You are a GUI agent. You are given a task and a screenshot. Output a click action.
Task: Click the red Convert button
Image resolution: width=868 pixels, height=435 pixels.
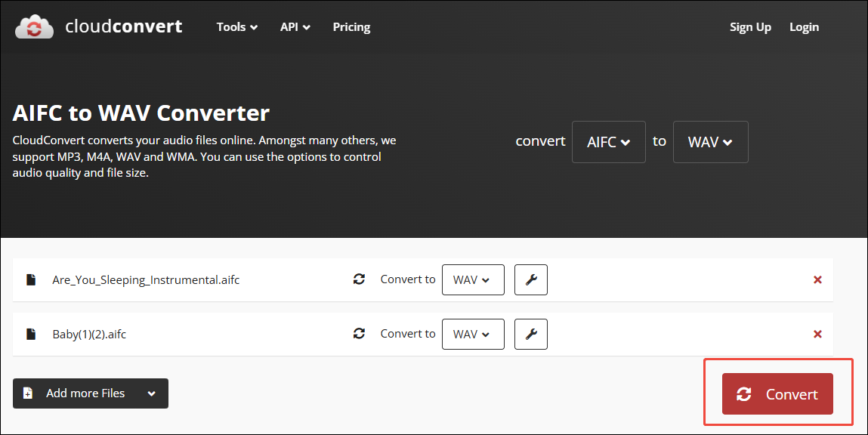(x=777, y=393)
